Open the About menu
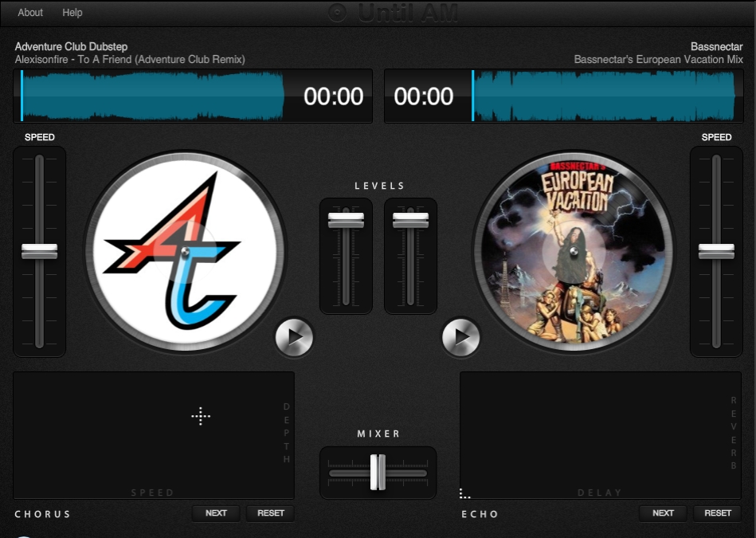756x538 pixels. point(29,12)
